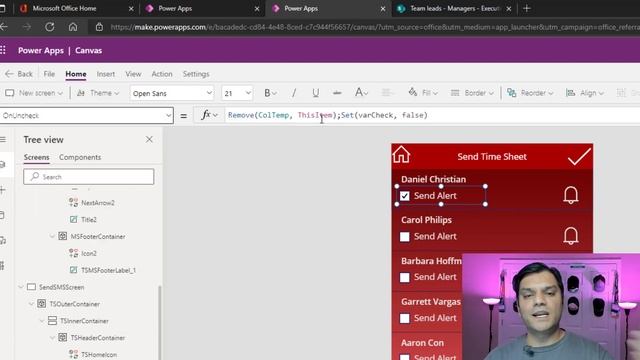640x360 pixels.
Task: Open text alignment options
Action: [x=387, y=93]
